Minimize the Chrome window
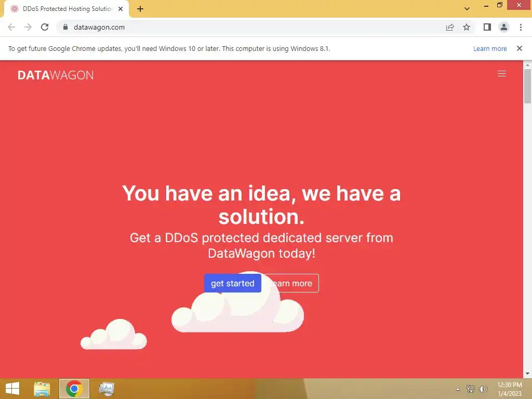Viewport: 532px width, 399px height. [486, 5]
